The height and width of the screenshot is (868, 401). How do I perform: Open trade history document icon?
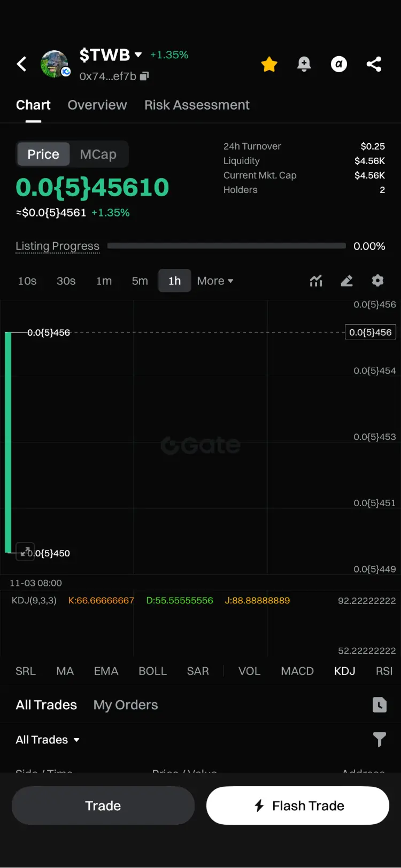(380, 705)
